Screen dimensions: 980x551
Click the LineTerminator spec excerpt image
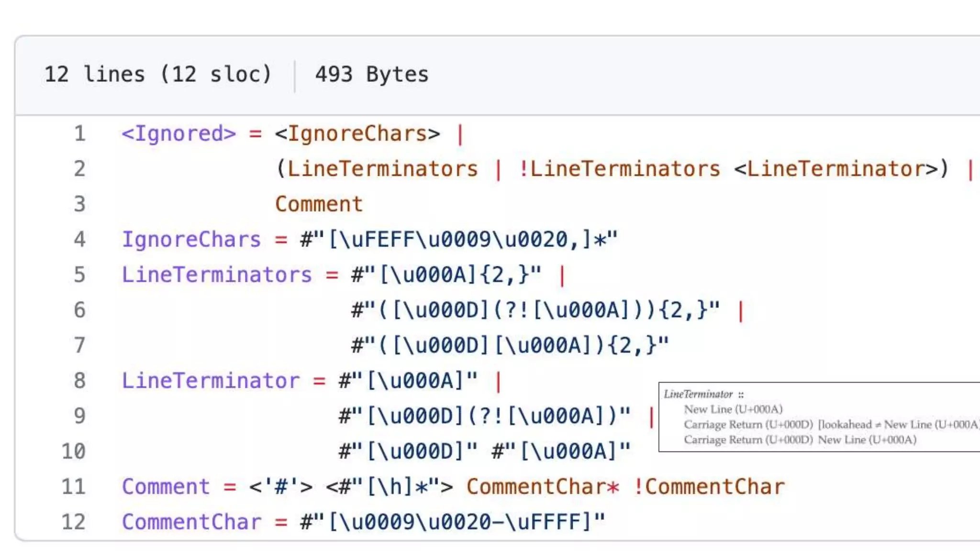pos(818,417)
